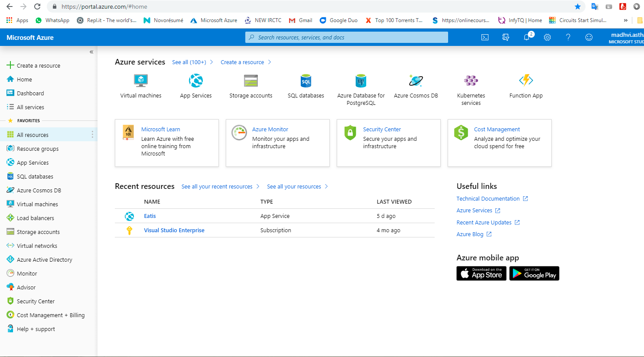This screenshot has width=644, height=357.
Task: Sort by the LAST VIEWED column header
Action: point(394,202)
